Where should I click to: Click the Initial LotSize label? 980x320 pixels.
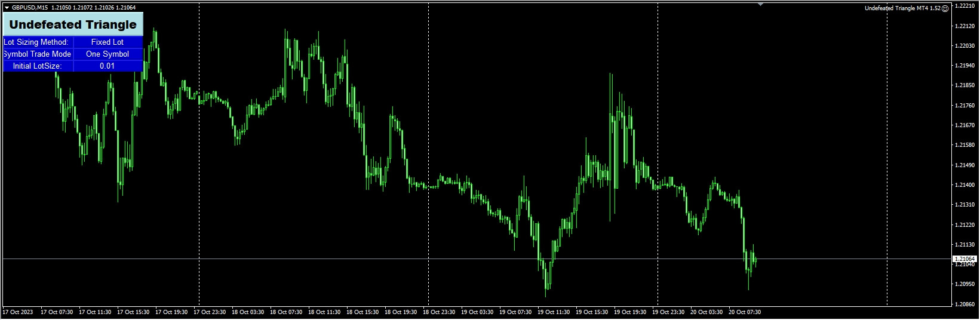point(37,66)
